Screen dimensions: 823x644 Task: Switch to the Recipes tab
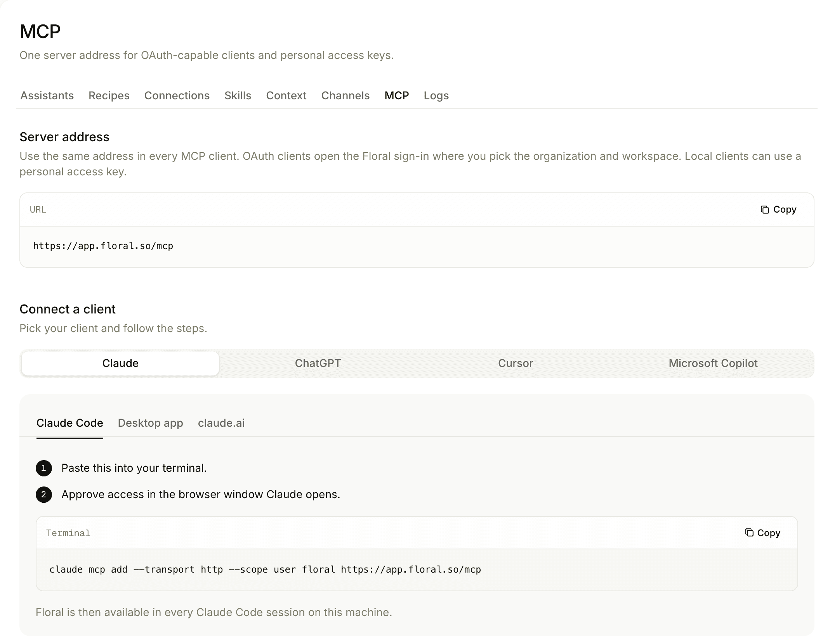pyautogui.click(x=109, y=95)
